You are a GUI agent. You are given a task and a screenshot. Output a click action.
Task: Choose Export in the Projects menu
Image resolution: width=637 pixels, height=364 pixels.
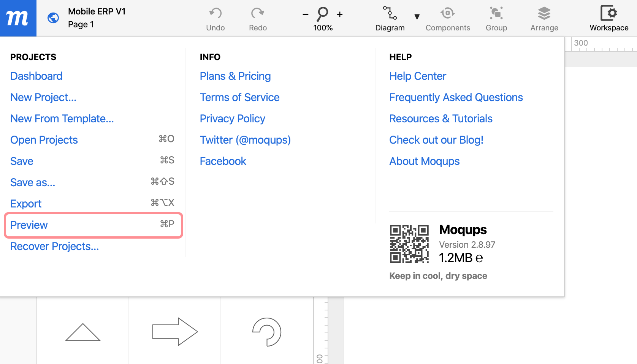point(26,204)
